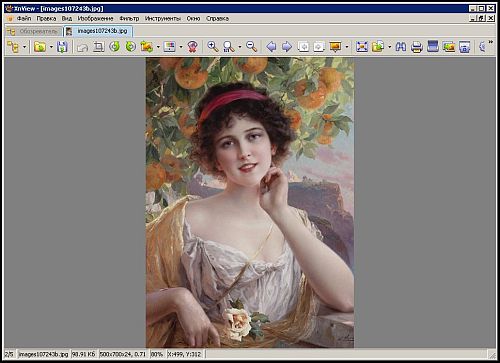Viewport: 500px width, 363px height.
Task: Expand the Resize tool dropdown arrow
Action: pos(158,47)
